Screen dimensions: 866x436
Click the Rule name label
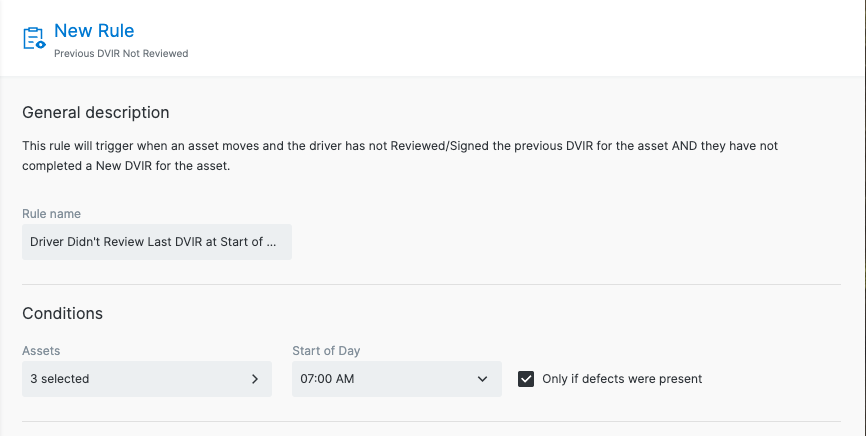pos(51,214)
